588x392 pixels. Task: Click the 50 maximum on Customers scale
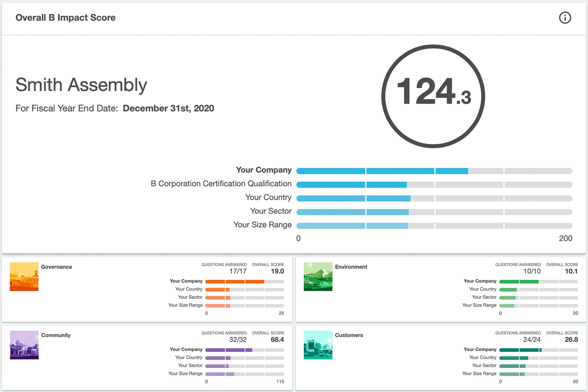click(x=575, y=381)
